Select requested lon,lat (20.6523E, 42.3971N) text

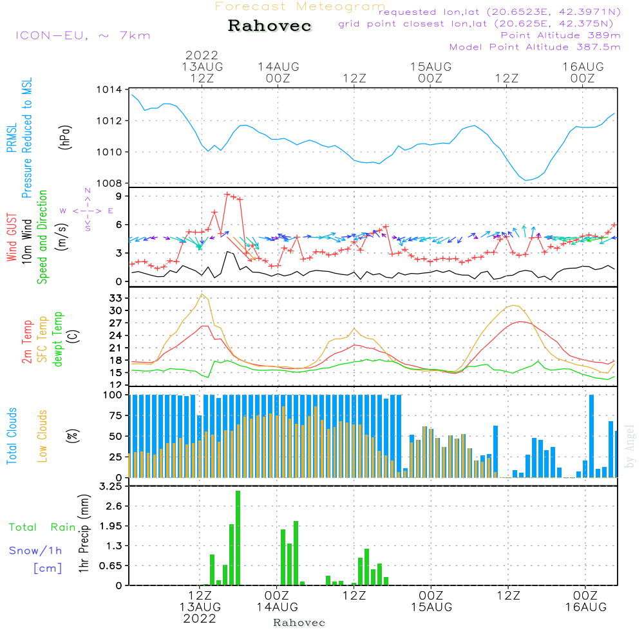[x=500, y=12]
